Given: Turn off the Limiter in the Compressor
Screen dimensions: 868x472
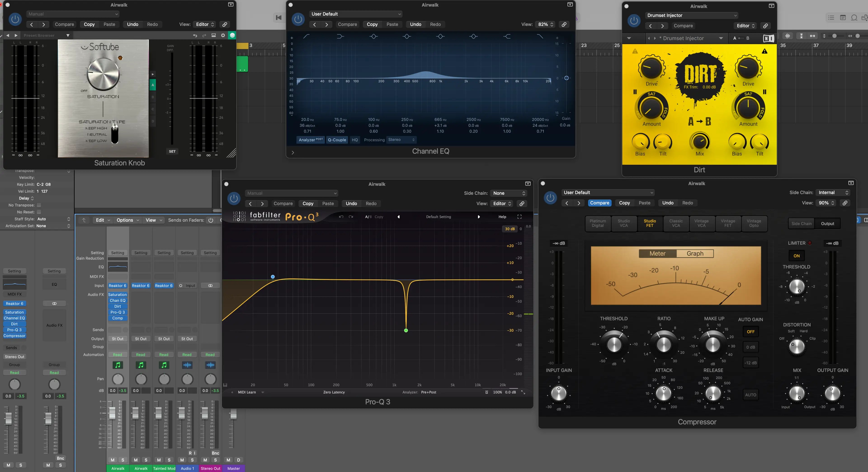Looking at the screenshot, I should pyautogui.click(x=797, y=255).
